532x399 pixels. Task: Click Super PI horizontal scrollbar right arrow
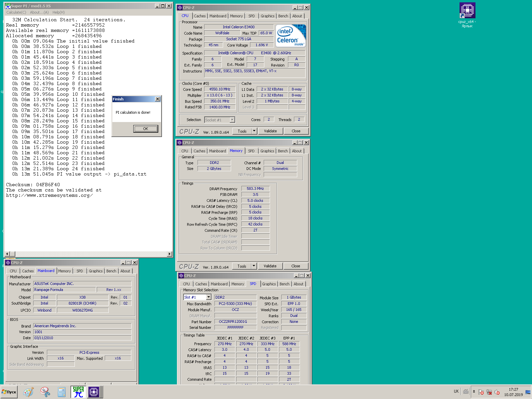[170, 254]
